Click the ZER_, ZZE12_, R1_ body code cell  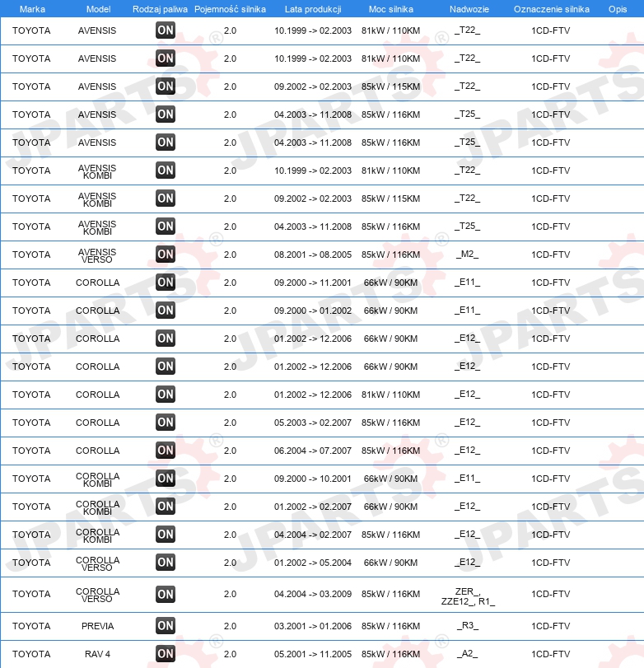click(468, 596)
